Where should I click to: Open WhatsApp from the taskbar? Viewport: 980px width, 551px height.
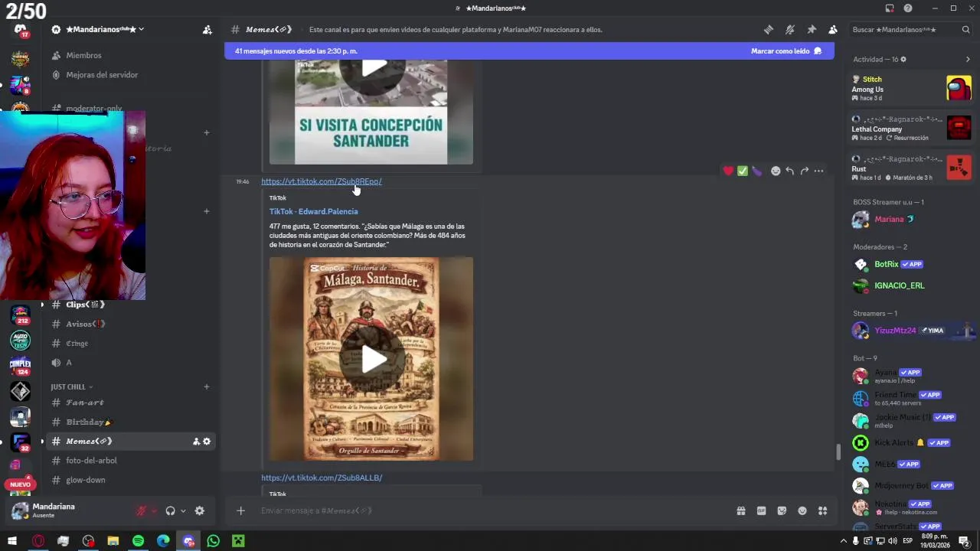coord(214,541)
